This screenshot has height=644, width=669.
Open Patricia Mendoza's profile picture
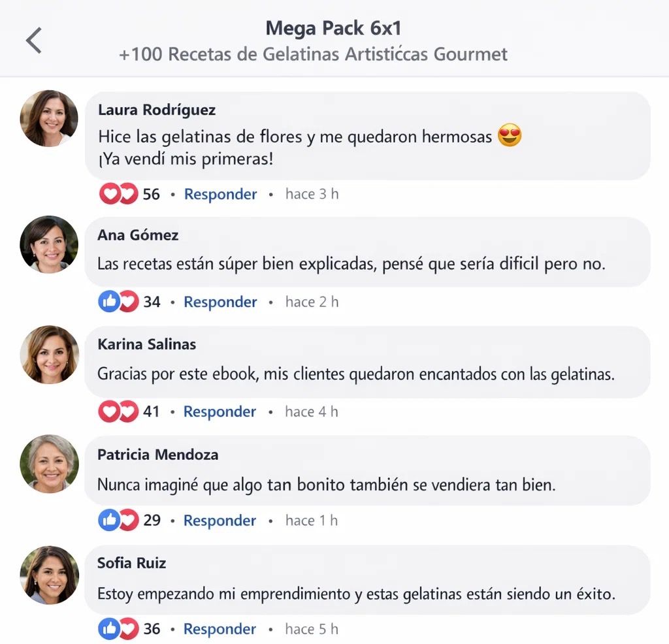pyautogui.click(x=49, y=463)
